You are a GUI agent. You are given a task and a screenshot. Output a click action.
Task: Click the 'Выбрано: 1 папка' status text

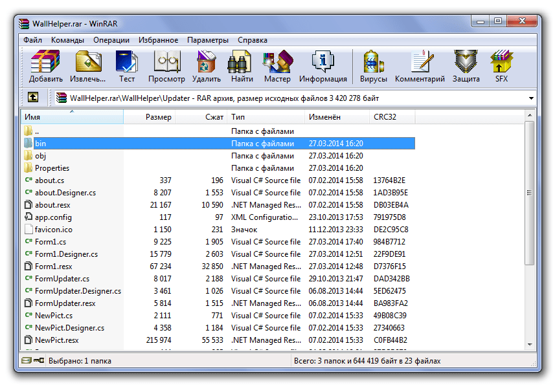[80, 361]
